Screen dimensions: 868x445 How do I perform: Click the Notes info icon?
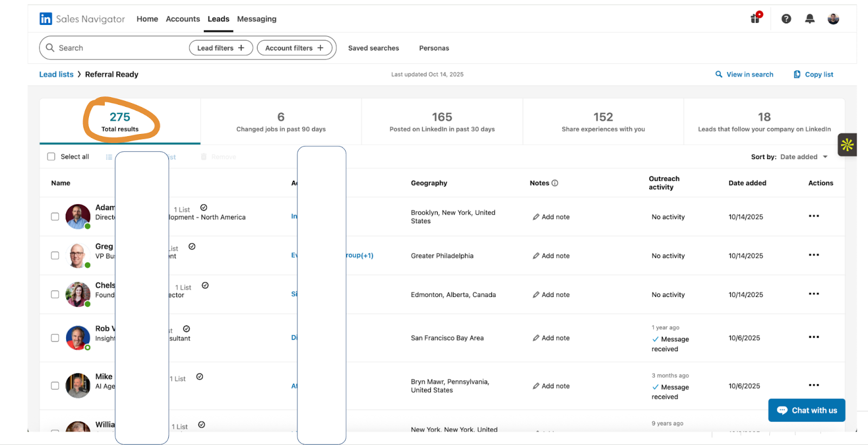tap(555, 183)
